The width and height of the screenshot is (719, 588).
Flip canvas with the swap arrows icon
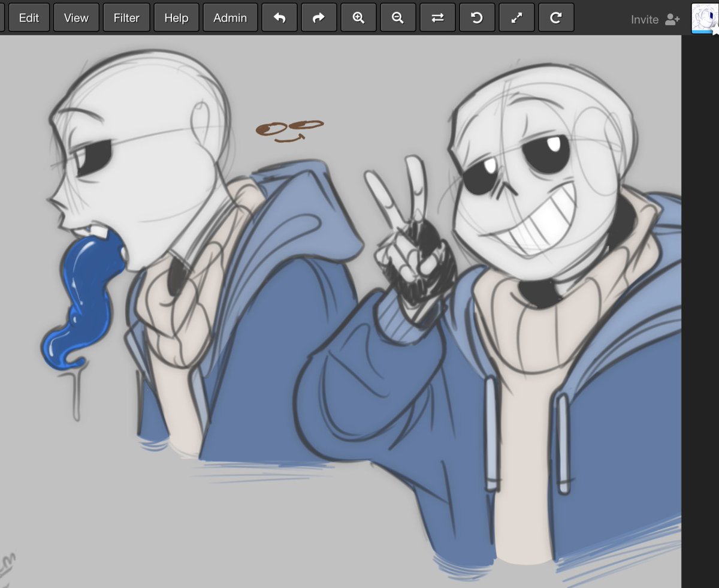437,18
